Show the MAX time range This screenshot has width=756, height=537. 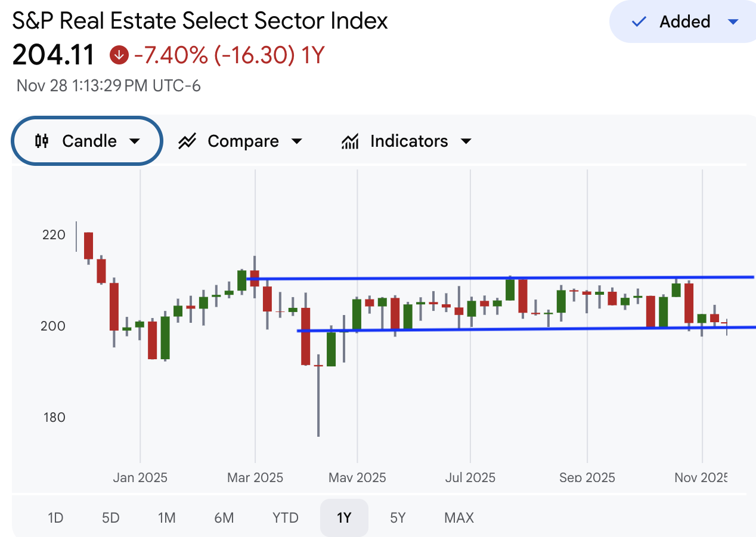tap(459, 518)
